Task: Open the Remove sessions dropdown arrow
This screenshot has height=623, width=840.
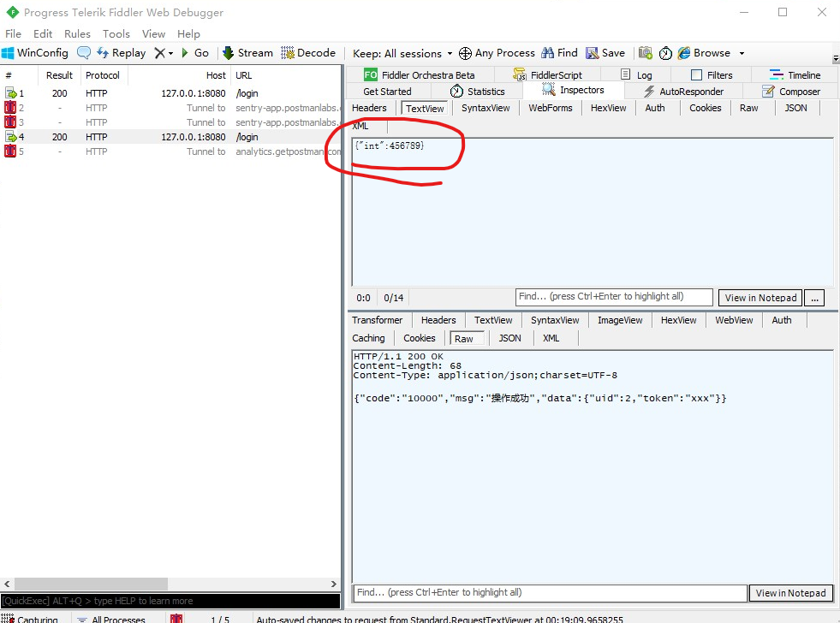Action: click(171, 54)
